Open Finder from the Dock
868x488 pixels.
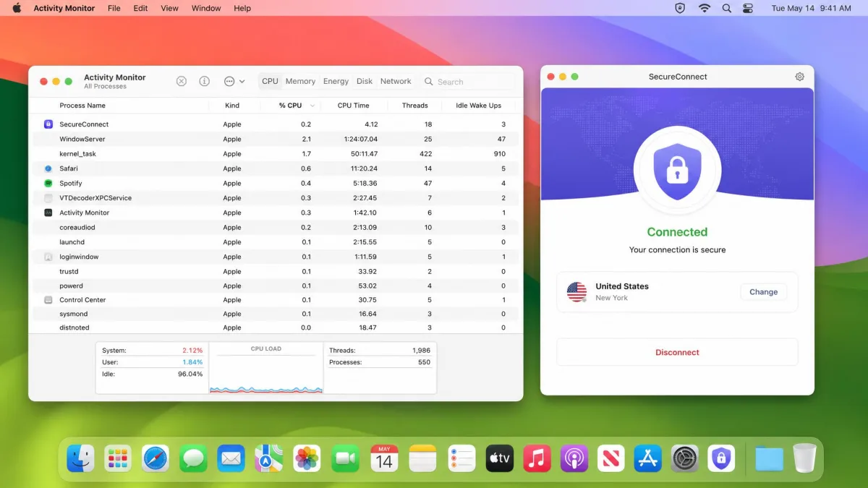pyautogui.click(x=81, y=458)
